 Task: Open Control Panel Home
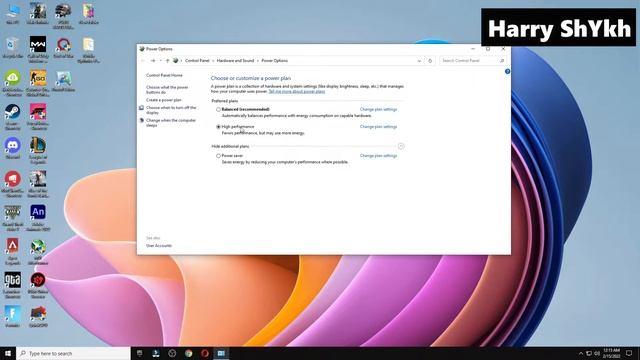(164, 76)
